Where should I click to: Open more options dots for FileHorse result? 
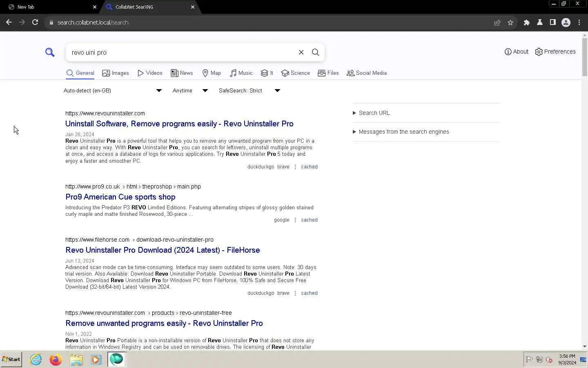click(295, 293)
